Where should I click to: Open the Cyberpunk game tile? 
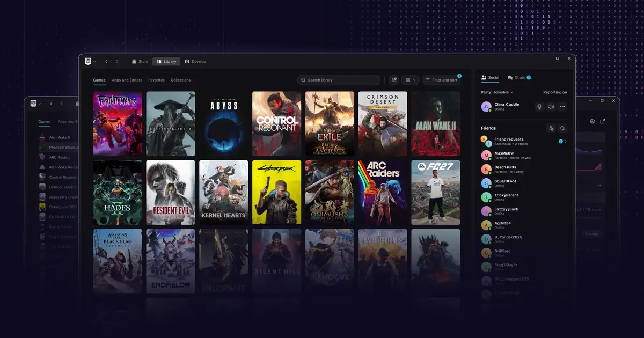(277, 193)
